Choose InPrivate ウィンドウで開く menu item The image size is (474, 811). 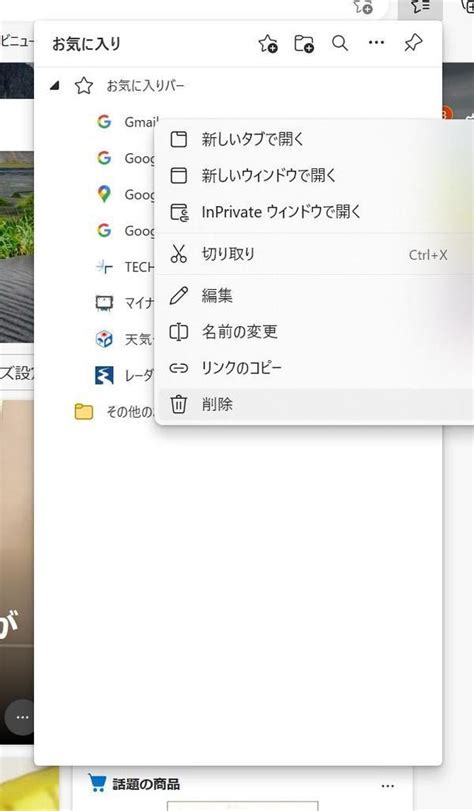tap(315, 212)
